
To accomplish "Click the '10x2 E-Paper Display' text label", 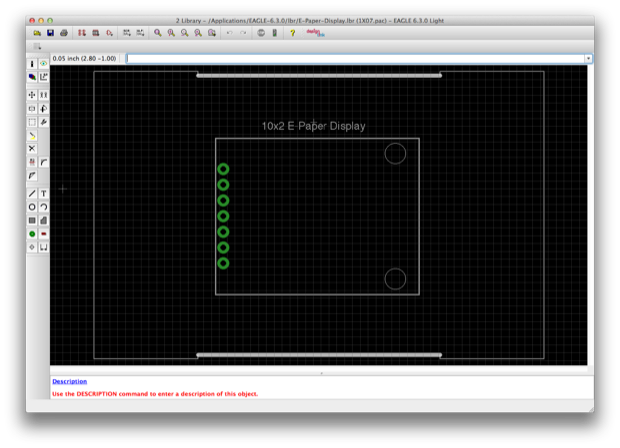I will point(314,126).
